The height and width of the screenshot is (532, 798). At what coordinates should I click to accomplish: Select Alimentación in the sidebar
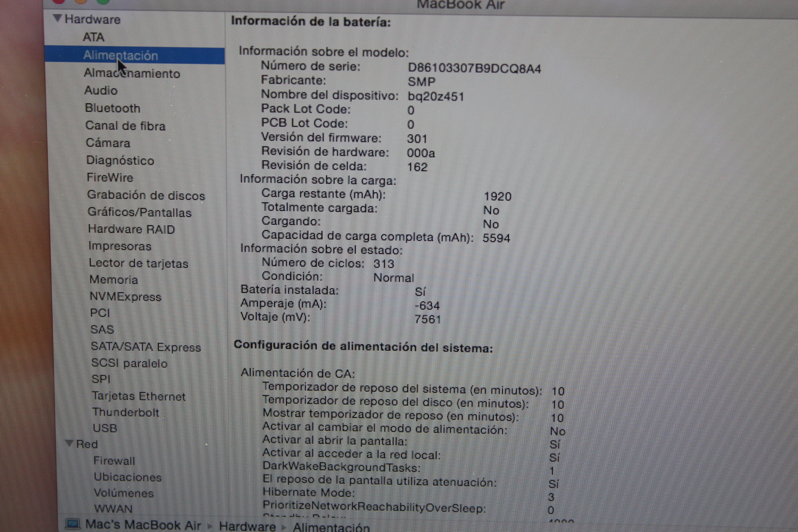[x=121, y=55]
